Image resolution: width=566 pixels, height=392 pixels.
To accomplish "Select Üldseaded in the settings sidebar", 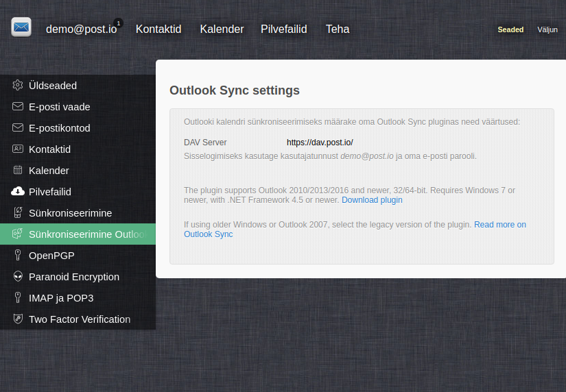I will 78,86.
